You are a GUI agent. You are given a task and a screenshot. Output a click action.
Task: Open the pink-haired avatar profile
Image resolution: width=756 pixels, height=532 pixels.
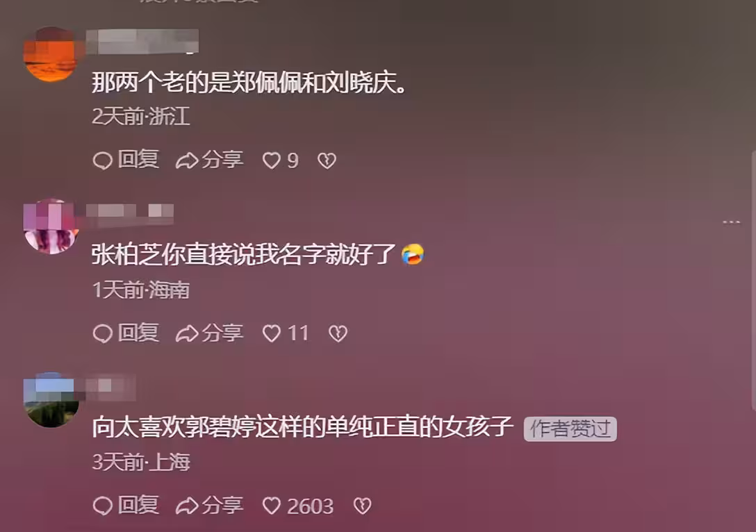coord(51,226)
